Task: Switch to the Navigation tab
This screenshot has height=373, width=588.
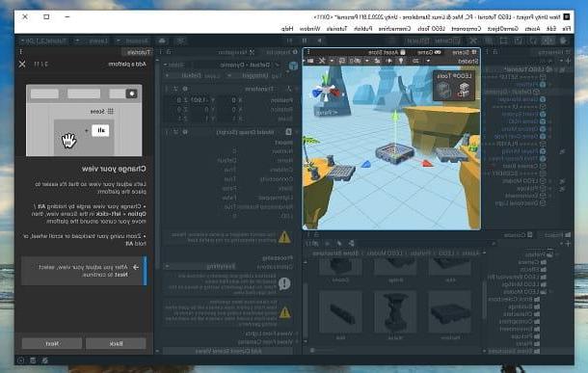Action: [x=237, y=52]
